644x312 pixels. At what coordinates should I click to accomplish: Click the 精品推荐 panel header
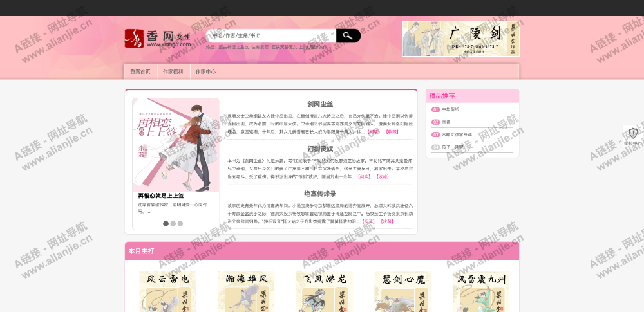point(472,96)
